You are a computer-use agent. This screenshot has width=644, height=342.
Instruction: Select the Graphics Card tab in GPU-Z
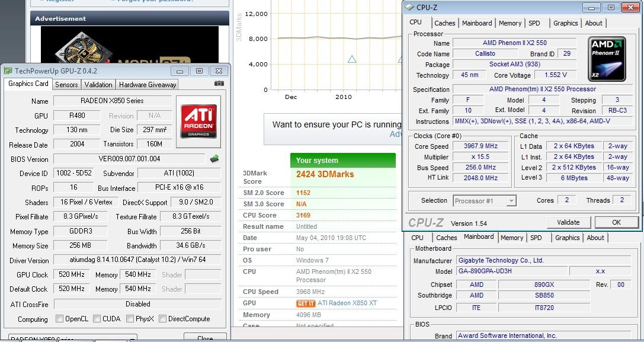[28, 84]
